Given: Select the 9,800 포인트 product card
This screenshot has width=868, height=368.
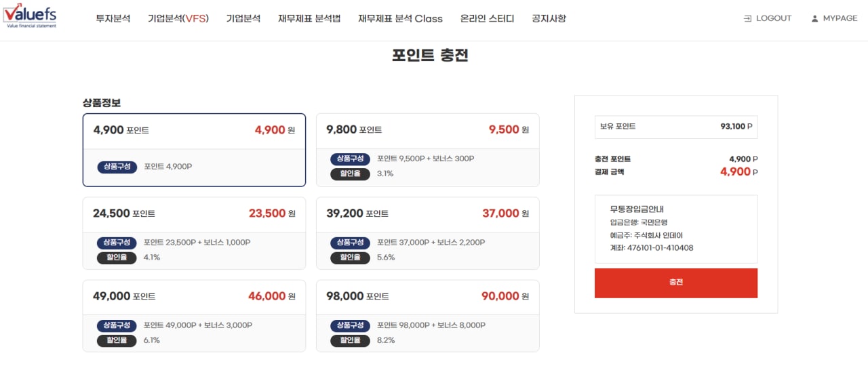Looking at the screenshot, I should 427,150.
